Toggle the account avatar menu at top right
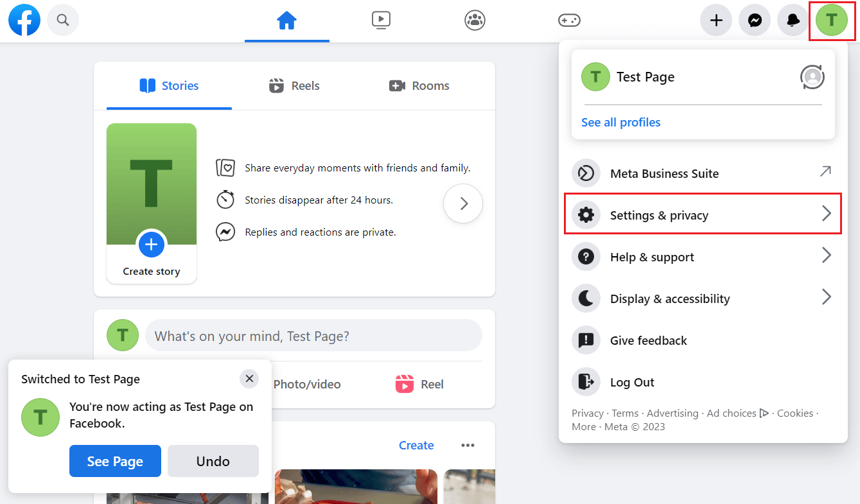Screen dimensions: 860x504 (832, 21)
